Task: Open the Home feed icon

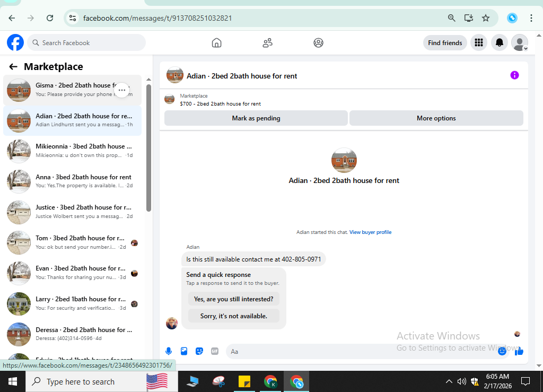Action: point(216,42)
